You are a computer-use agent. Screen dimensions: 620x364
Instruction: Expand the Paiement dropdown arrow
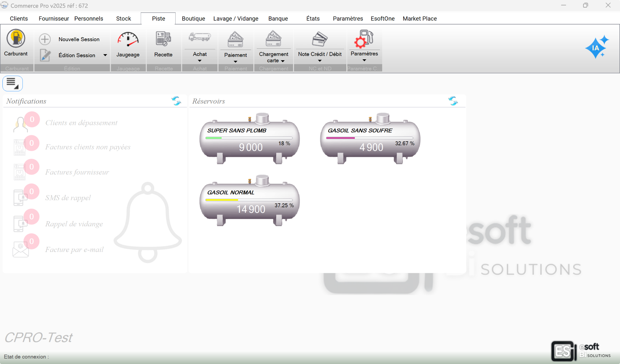pos(236,62)
